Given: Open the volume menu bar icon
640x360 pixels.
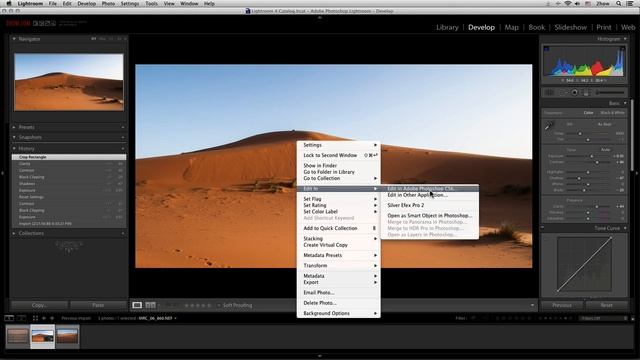Looking at the screenshot, I should (x=578, y=4).
